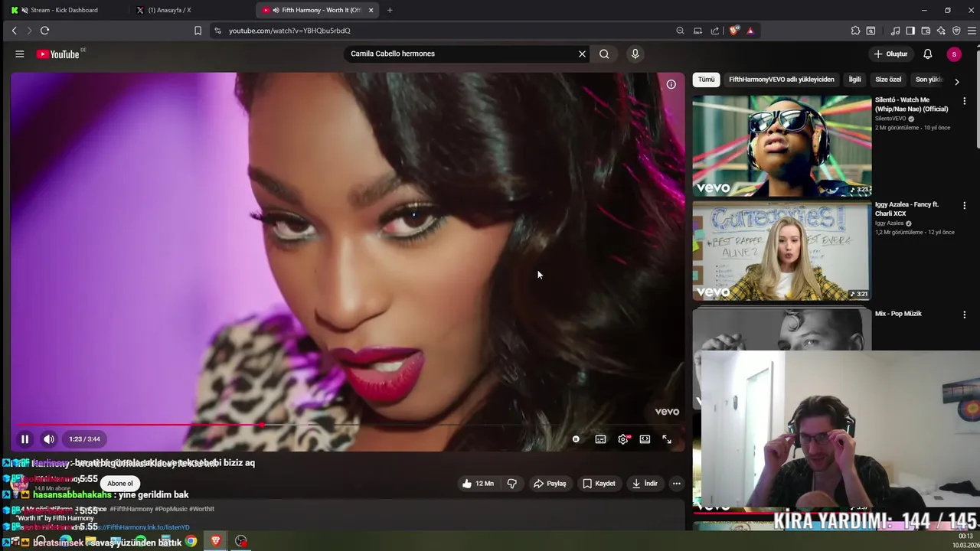Open Brave Rewards triangle icon
The height and width of the screenshot is (551, 980).
pos(750,31)
